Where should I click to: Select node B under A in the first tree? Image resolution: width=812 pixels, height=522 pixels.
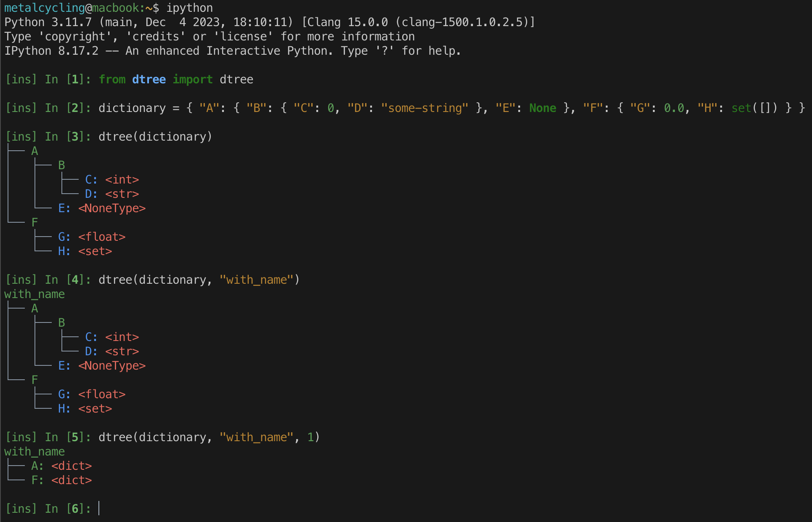pyautogui.click(x=61, y=165)
